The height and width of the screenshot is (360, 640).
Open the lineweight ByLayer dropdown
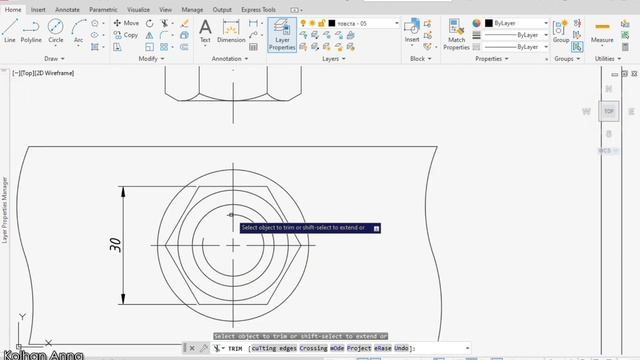[546, 36]
